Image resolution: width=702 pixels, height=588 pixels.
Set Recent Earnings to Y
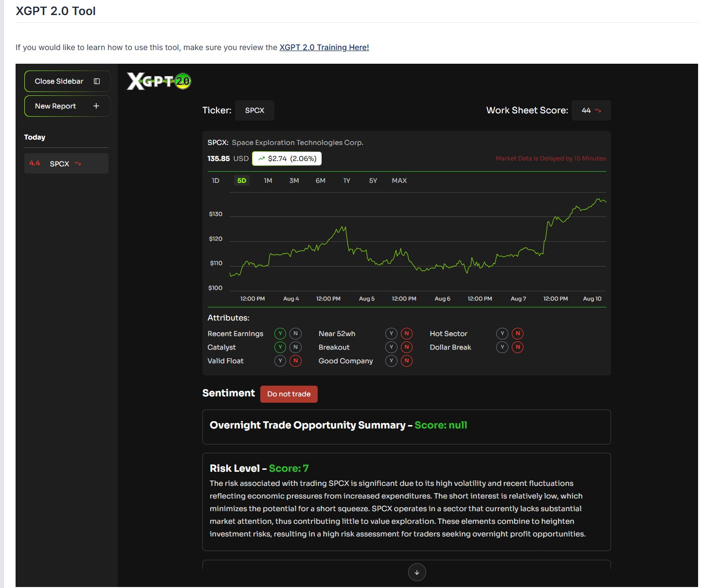click(280, 334)
